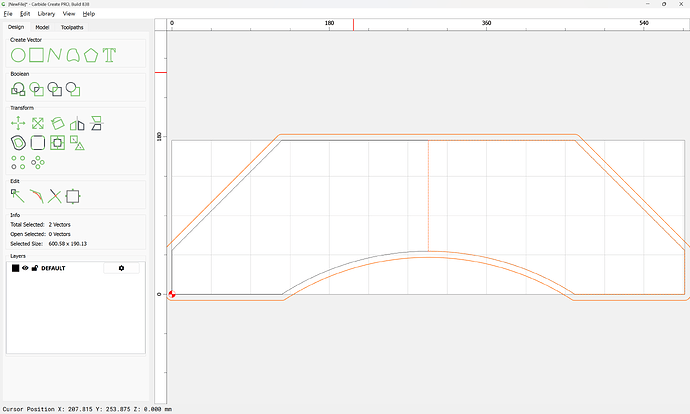Click the Move transform tool

point(18,124)
